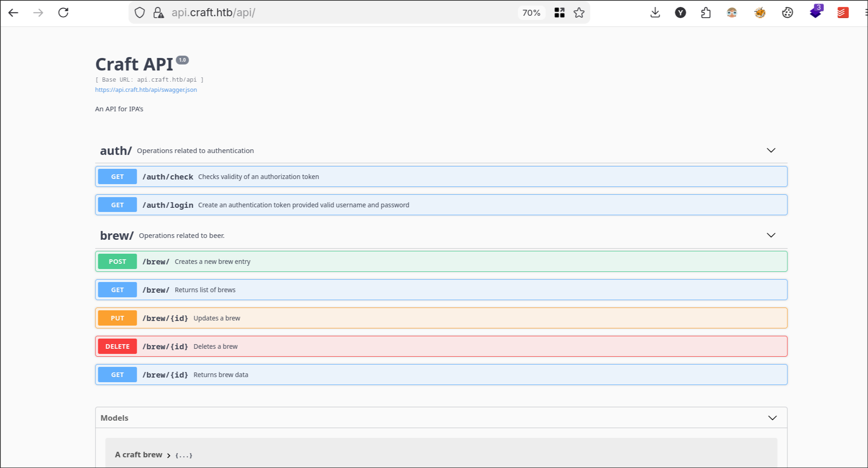
Task: Click the cookie extension icon
Action: (787, 13)
